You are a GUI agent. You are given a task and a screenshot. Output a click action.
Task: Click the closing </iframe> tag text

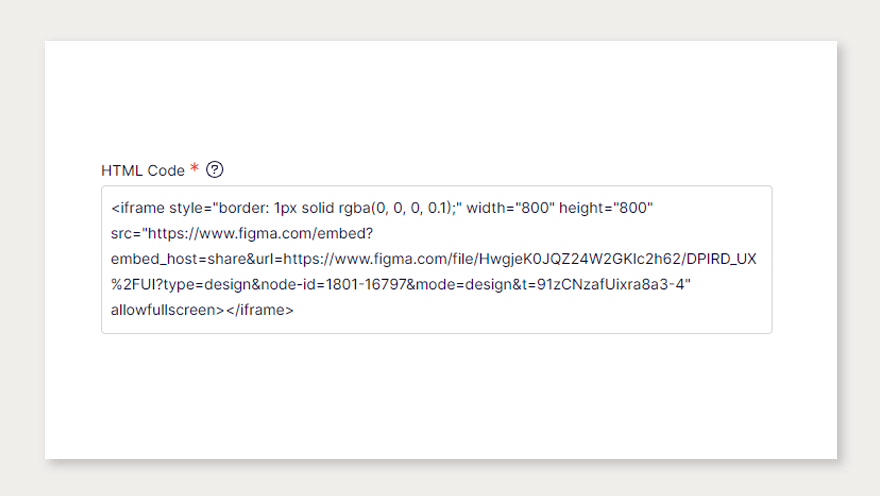point(259,310)
